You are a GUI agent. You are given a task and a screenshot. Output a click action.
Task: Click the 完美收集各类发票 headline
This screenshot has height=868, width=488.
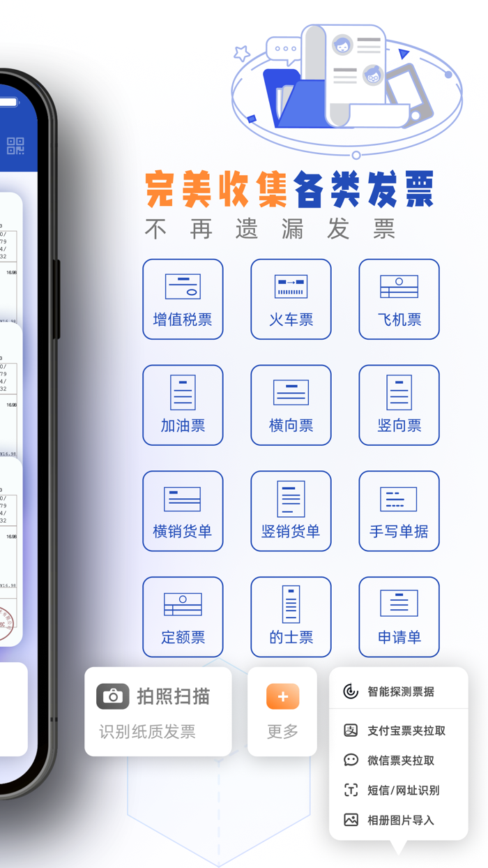pos(289,189)
